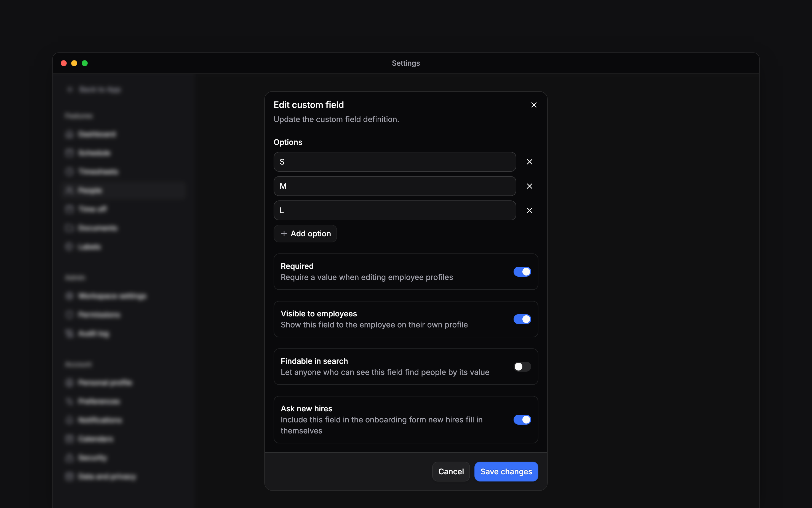Click the M option input field
Screen dimensions: 812x508
[395, 186]
